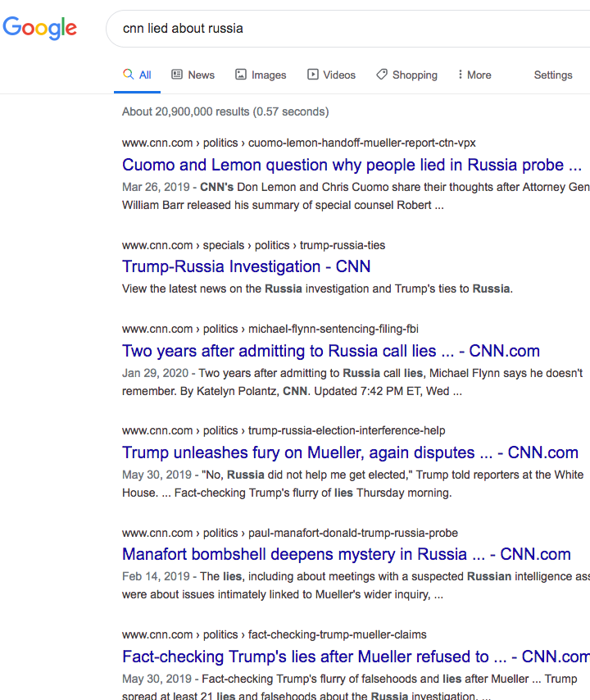
Task: Click the play icon beside Videos
Action: 313,74
